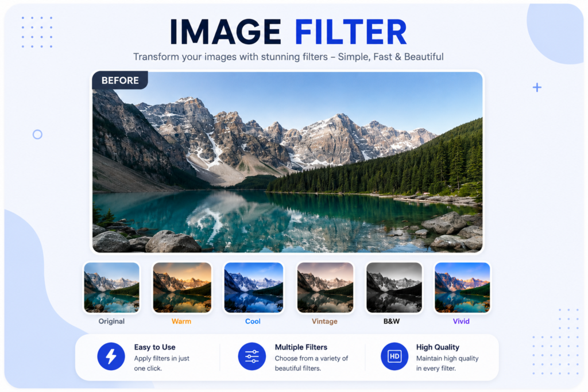Apply the Vintage filter thumbnail
This screenshot has width=588, height=392.
(x=325, y=288)
